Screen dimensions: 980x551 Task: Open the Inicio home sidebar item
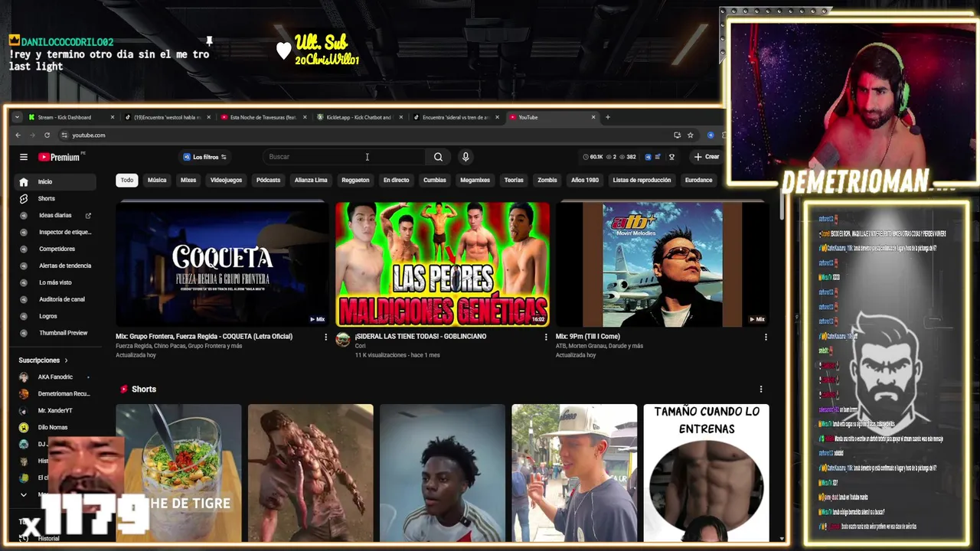point(56,181)
